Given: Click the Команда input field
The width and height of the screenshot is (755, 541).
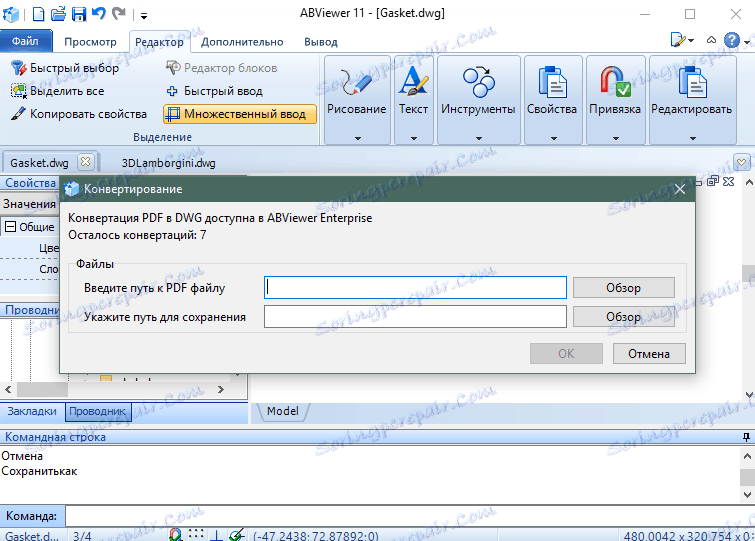Looking at the screenshot, I should 409,516.
